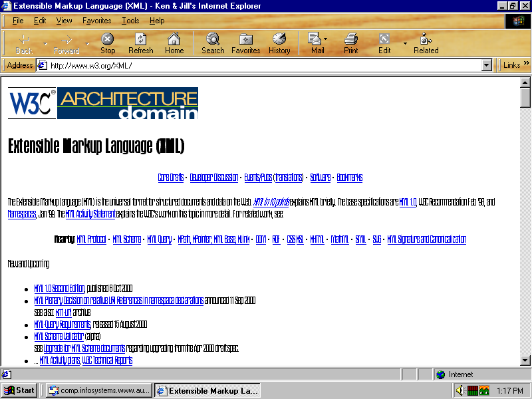Screen dimensions: 532x399
Task: Show Related links
Action: (426, 43)
